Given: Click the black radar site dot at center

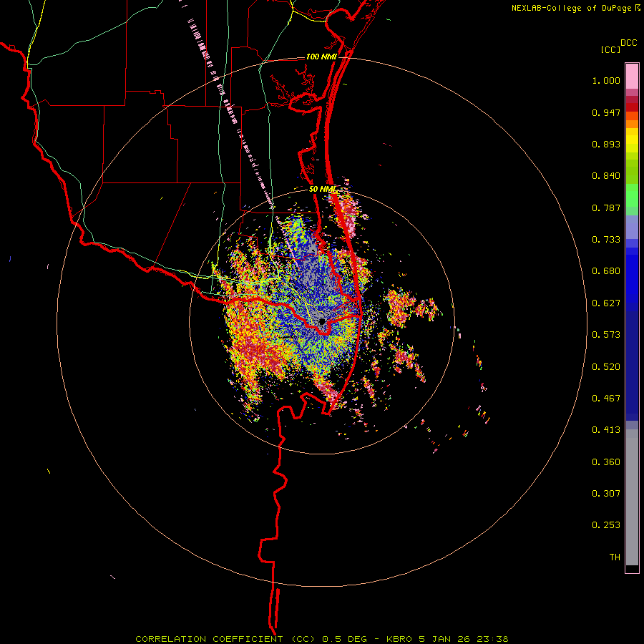Looking at the screenshot, I should pos(322,321).
